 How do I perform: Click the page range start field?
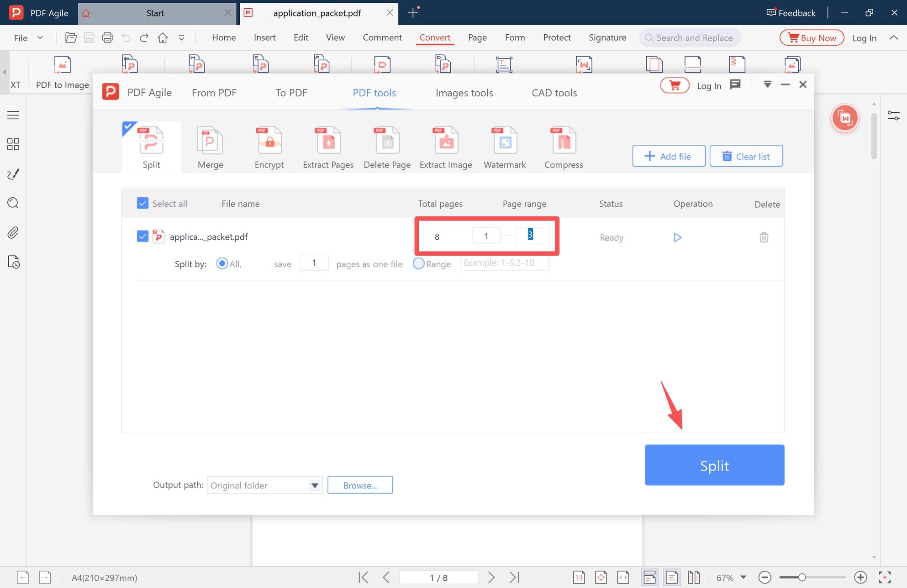(x=486, y=236)
